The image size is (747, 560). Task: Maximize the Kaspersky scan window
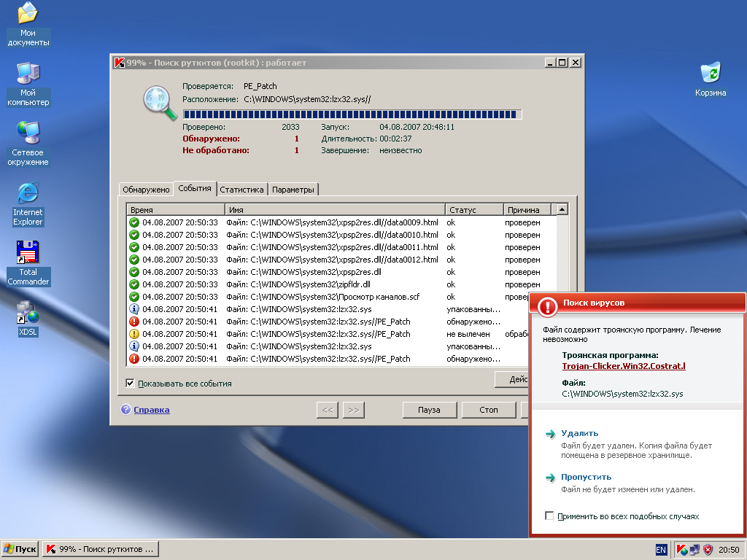tap(562, 63)
